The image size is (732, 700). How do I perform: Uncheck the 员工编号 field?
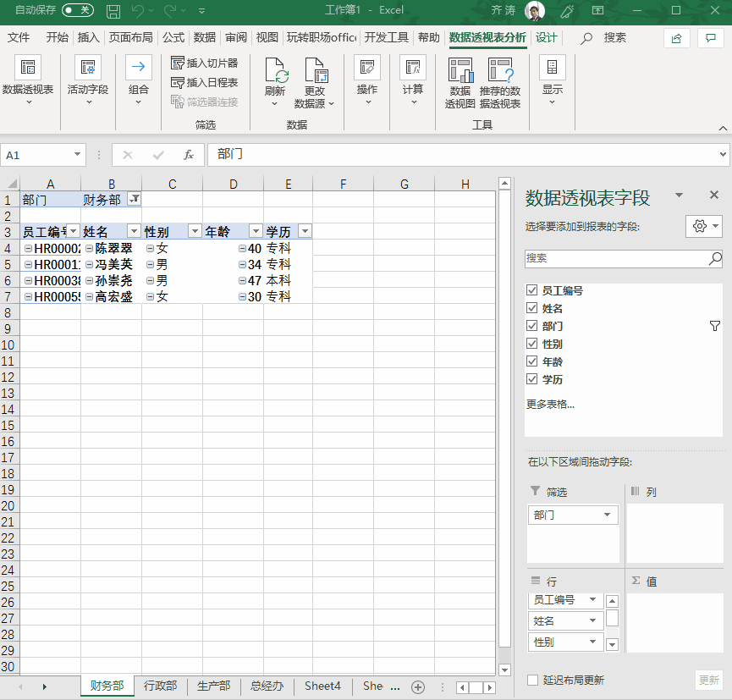point(531,290)
